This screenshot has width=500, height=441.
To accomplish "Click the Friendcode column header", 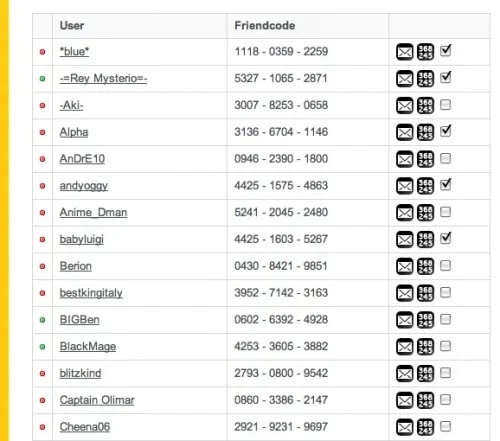I will [x=265, y=26].
